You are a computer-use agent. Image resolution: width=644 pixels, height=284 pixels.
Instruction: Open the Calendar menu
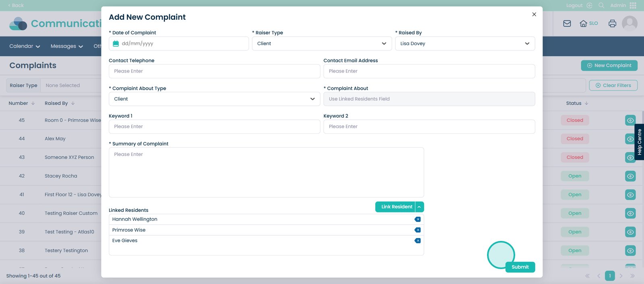pos(25,46)
